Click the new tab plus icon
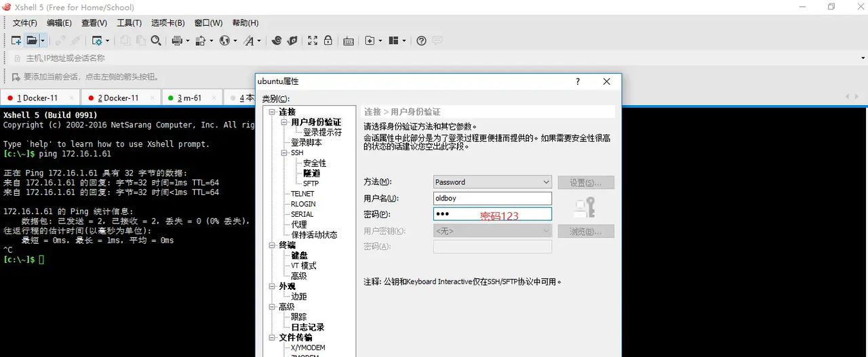Screen dimensions: 868x357 (370, 41)
